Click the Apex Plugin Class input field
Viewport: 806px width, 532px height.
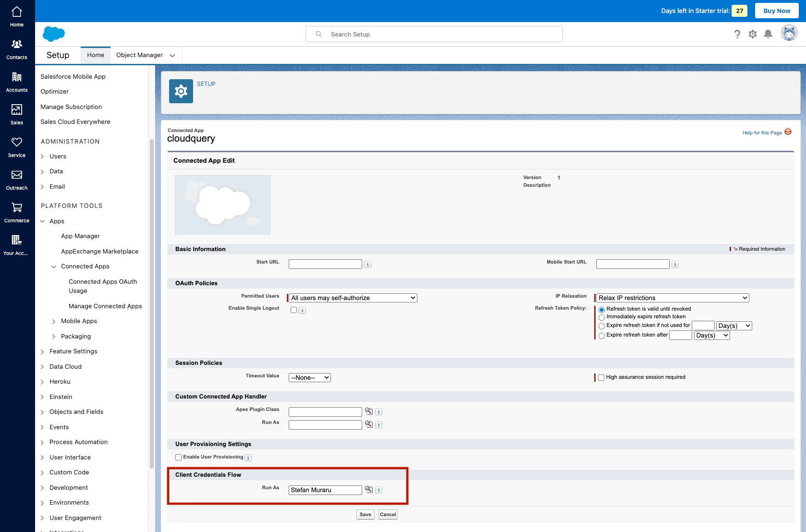[x=325, y=411]
